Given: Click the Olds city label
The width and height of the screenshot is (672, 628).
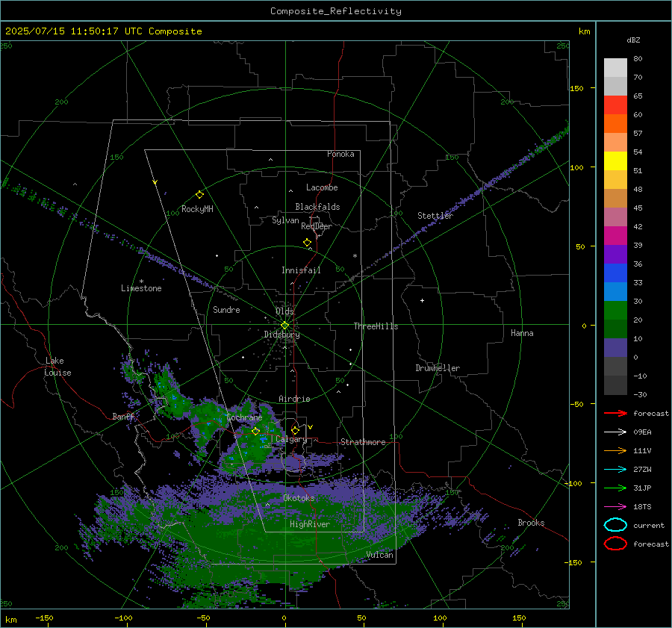Looking at the screenshot, I should coord(284,311).
